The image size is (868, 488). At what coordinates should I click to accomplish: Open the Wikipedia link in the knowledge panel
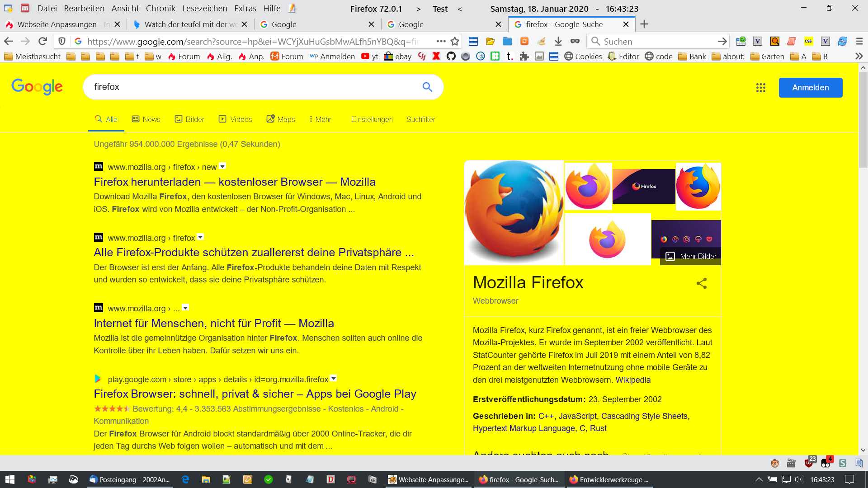(633, 380)
